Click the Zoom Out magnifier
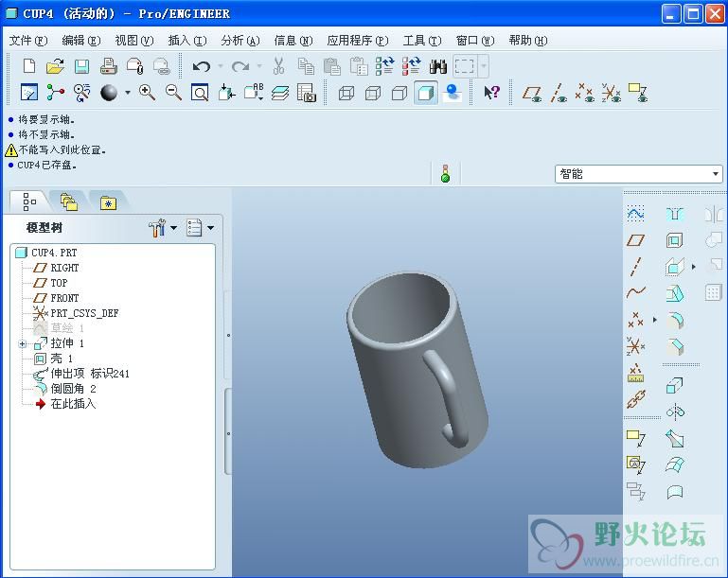 (x=173, y=93)
